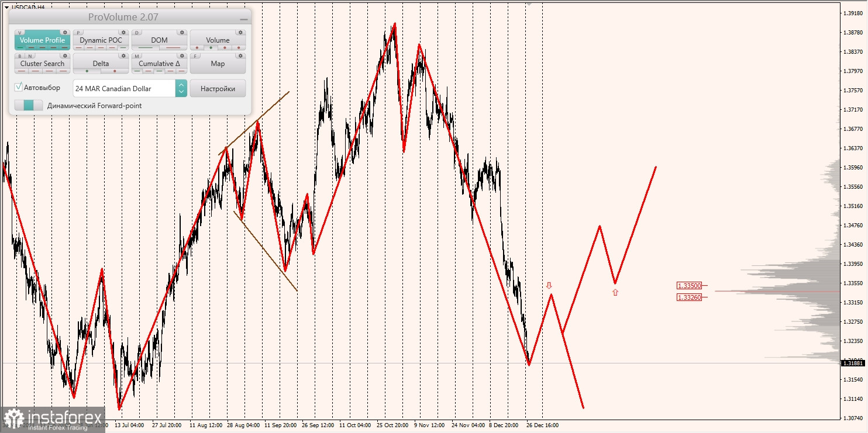Screen dimensions: 868x433
Task: Open Delta settings gear icon
Action: pyautogui.click(x=123, y=56)
